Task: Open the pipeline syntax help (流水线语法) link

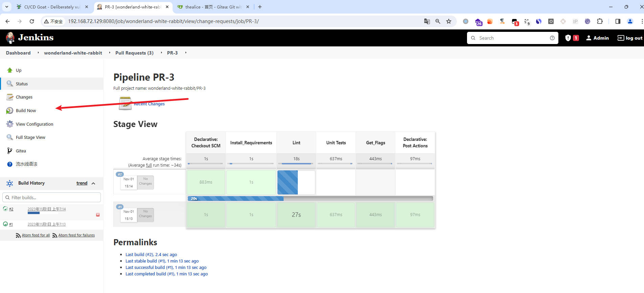Action: pos(26,164)
